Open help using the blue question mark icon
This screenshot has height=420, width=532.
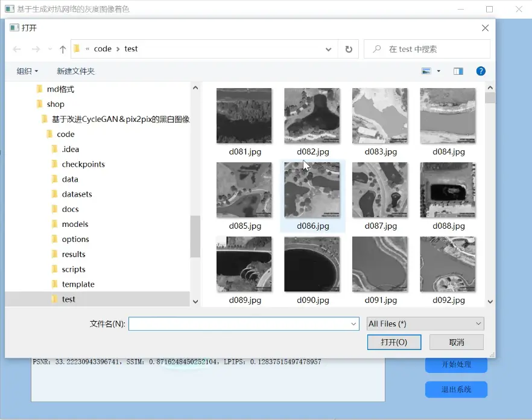click(481, 71)
